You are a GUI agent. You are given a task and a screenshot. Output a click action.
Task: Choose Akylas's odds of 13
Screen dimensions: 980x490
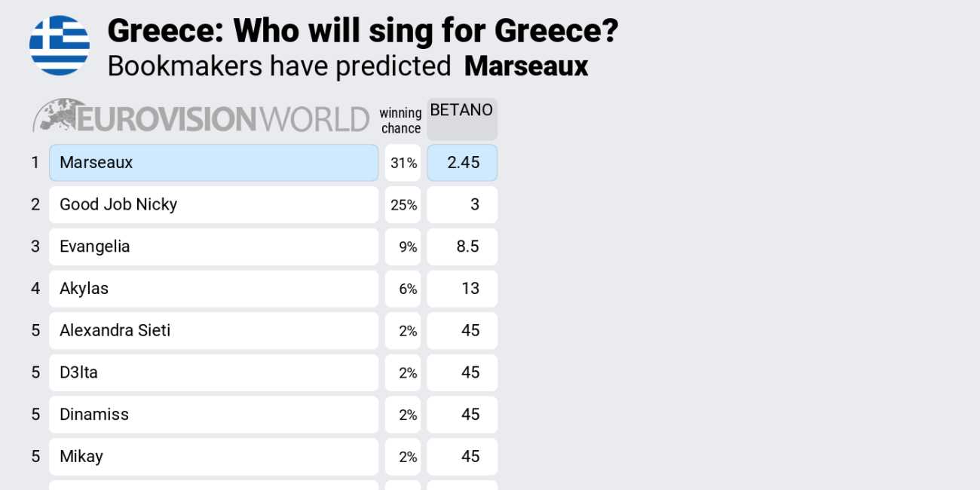(462, 289)
